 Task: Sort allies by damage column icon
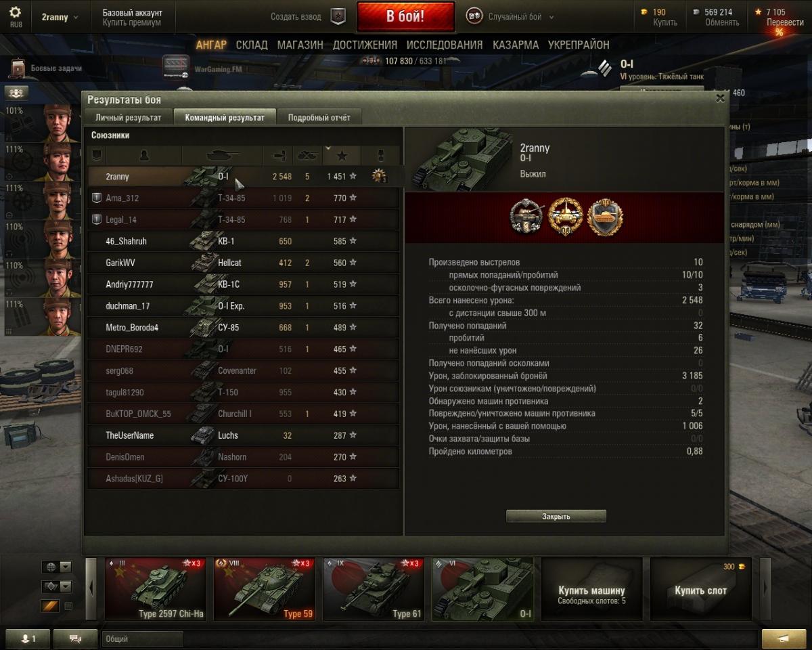pos(278,156)
